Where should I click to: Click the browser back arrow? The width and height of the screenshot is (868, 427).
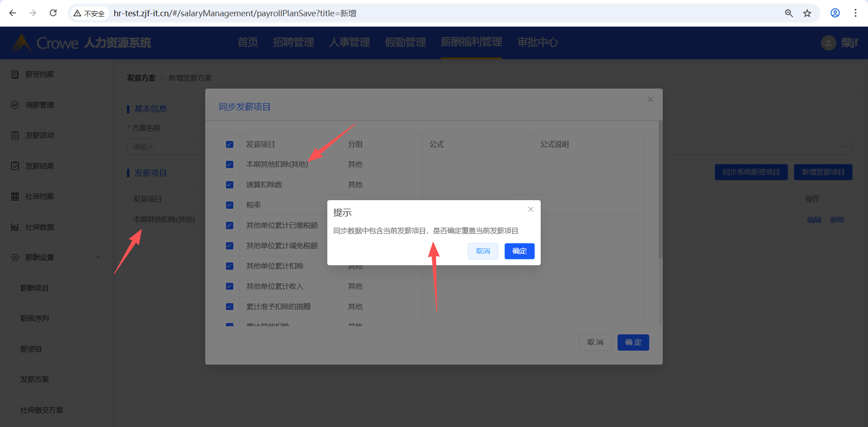13,13
